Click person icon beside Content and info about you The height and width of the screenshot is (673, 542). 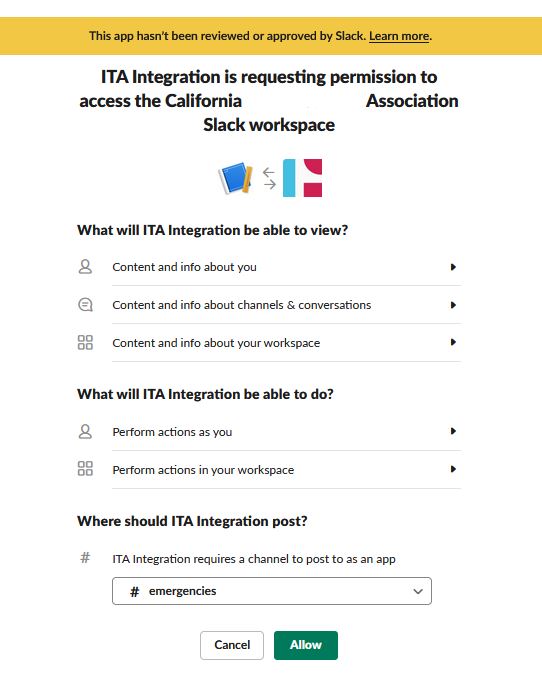(x=85, y=267)
